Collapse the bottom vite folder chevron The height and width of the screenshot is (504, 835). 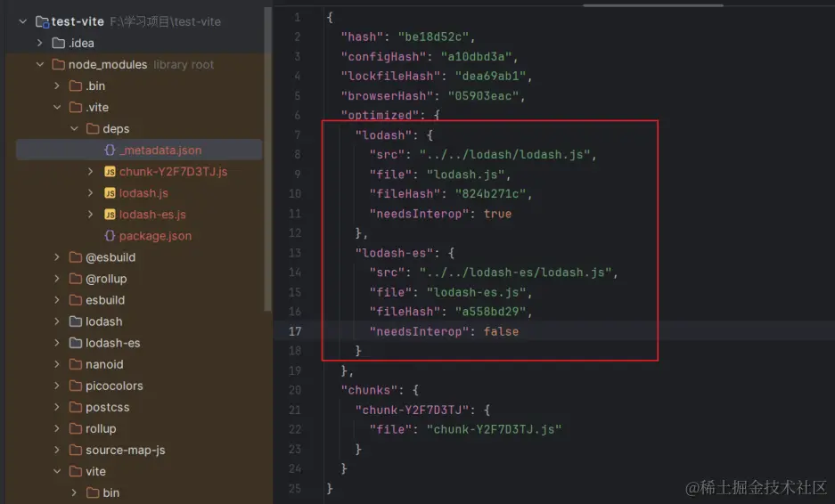coord(57,471)
